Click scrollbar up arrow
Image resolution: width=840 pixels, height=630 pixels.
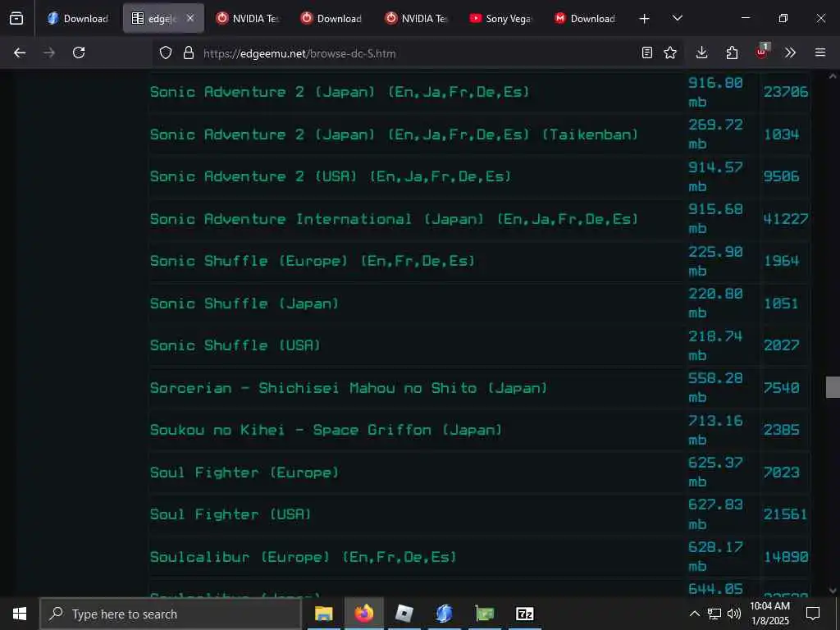[x=833, y=76]
